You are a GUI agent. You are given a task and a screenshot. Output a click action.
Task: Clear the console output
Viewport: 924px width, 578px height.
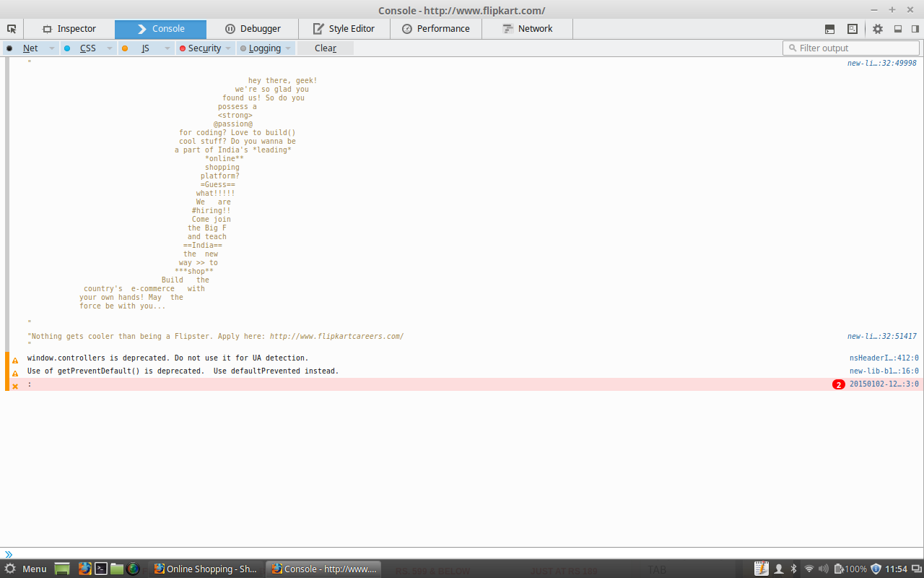[x=325, y=48]
